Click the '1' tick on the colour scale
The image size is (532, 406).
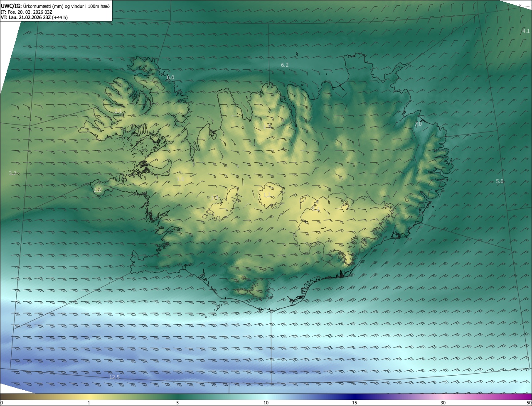pos(89,403)
